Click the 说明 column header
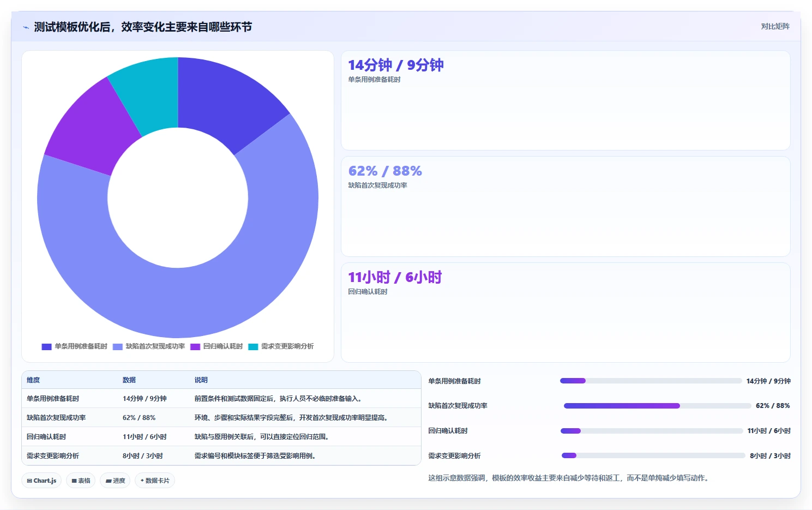 tap(201, 380)
